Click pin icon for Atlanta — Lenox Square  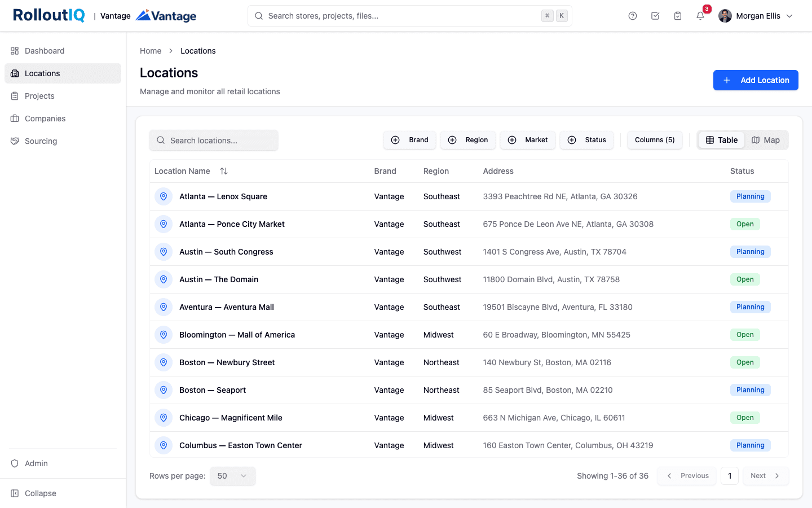coord(164,196)
